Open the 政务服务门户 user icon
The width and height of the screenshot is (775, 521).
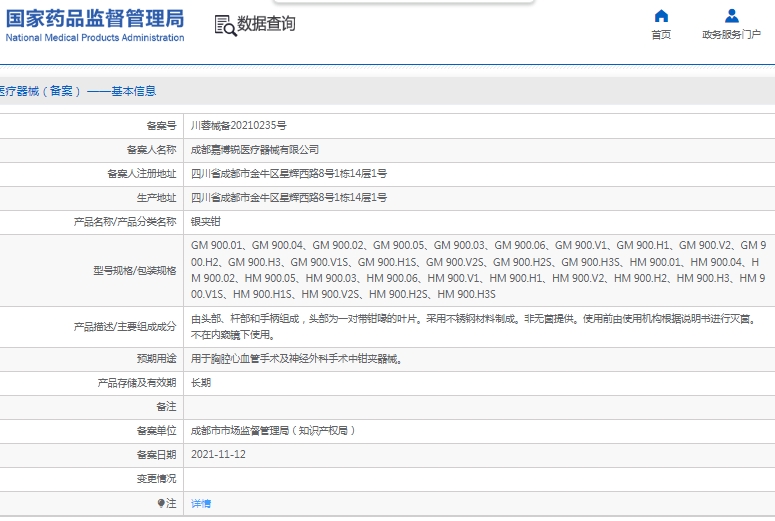[732, 16]
